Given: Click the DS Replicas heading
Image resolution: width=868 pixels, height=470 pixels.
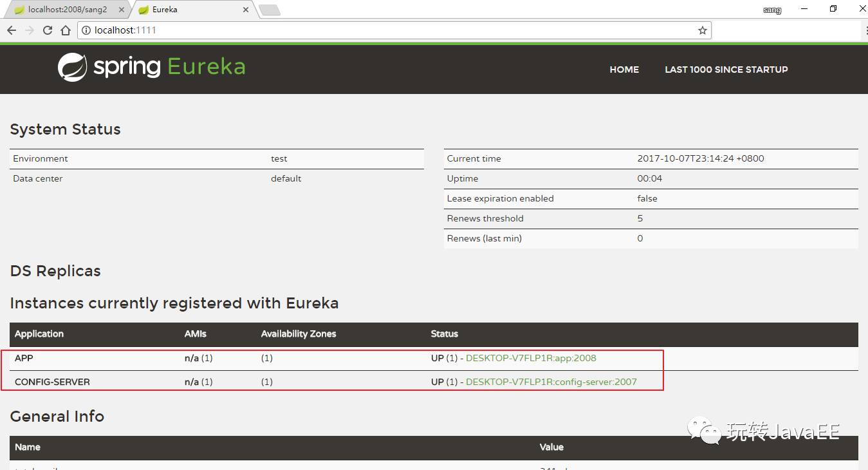Looking at the screenshot, I should coord(55,271).
